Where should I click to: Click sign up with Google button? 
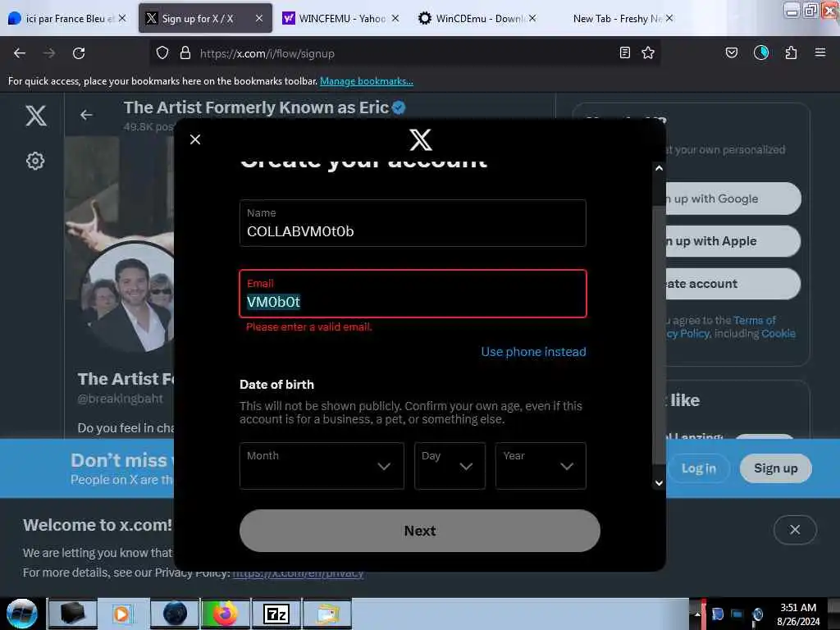tap(732, 199)
